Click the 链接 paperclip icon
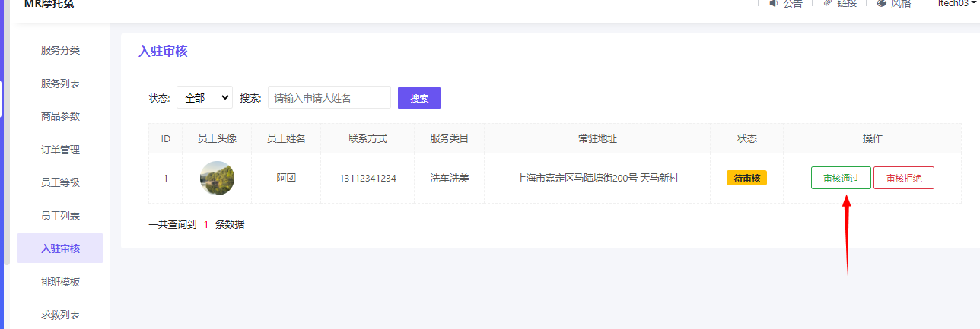The height and width of the screenshot is (329, 980). pos(828,3)
